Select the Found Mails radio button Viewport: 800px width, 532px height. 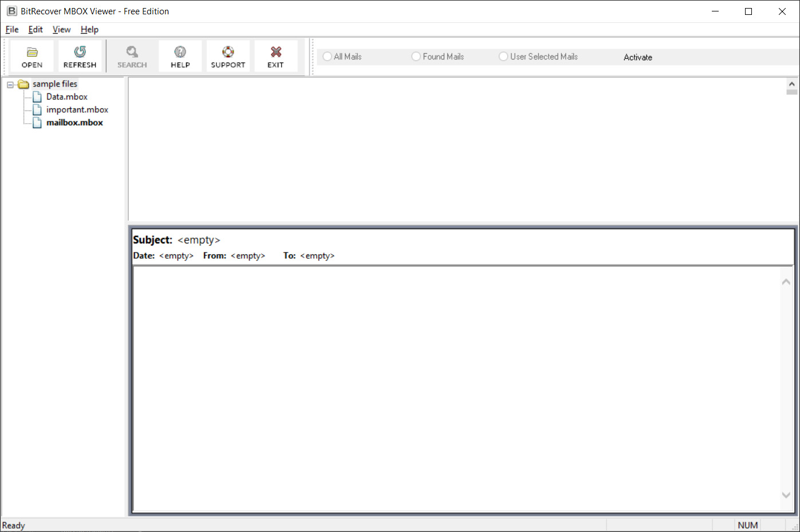(416, 56)
